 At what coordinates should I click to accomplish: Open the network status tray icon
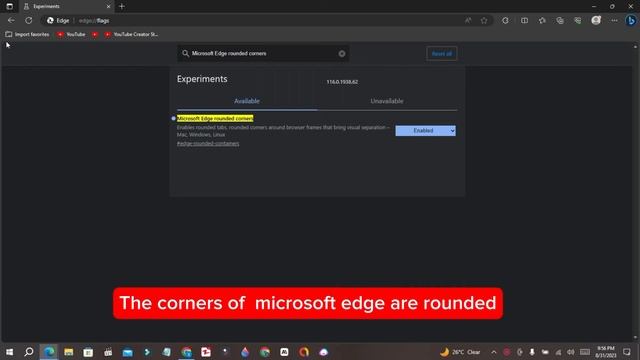tap(558, 352)
